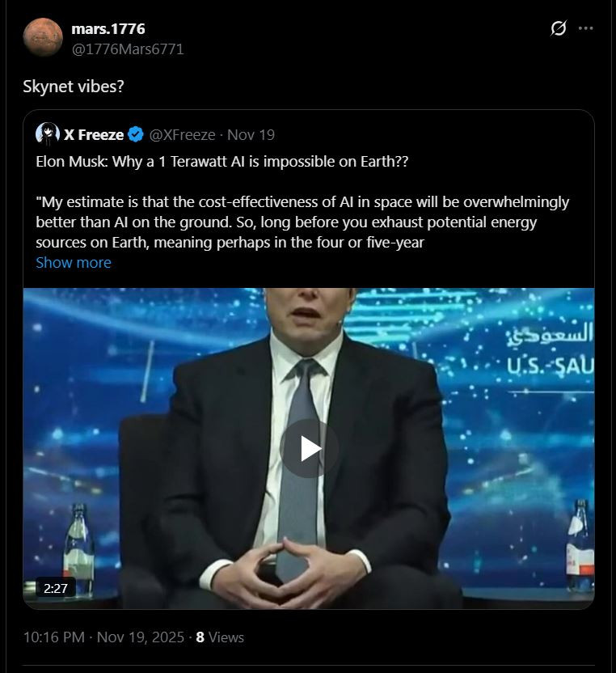Click the @1776Mars6771 handle
Image resolution: width=616 pixels, height=673 pixels.
point(128,49)
